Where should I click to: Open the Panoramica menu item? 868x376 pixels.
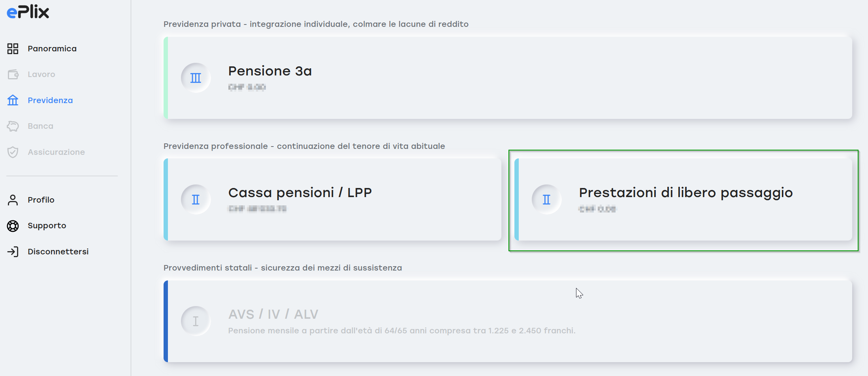tap(52, 49)
